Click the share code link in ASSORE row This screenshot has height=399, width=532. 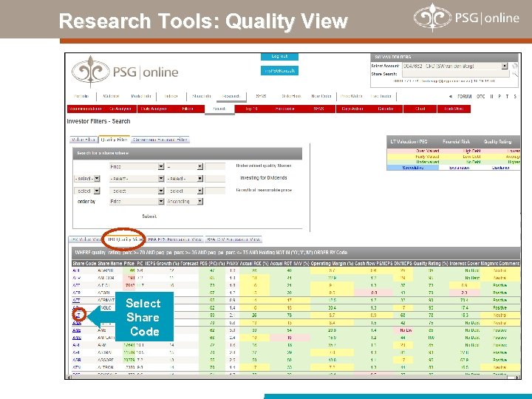coord(76,360)
